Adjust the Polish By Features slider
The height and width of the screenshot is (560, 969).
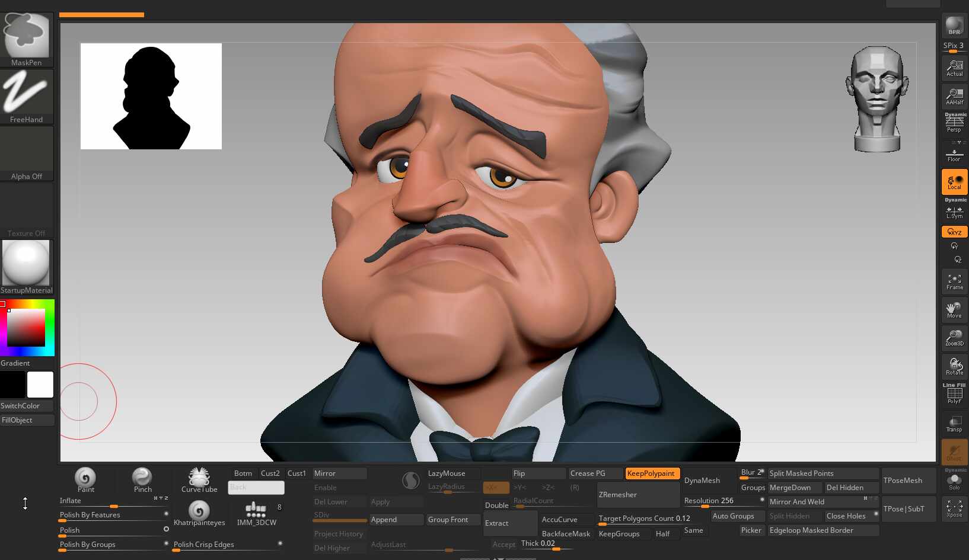coord(113,516)
